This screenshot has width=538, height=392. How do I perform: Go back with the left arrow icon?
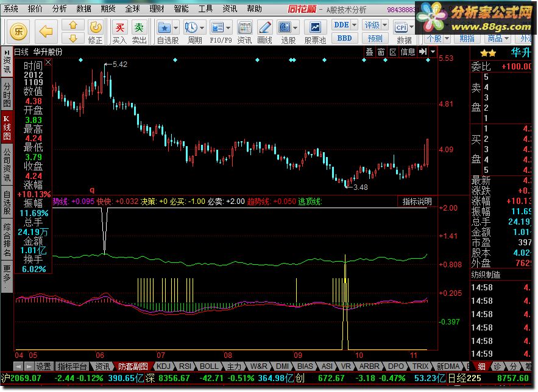click(x=46, y=32)
